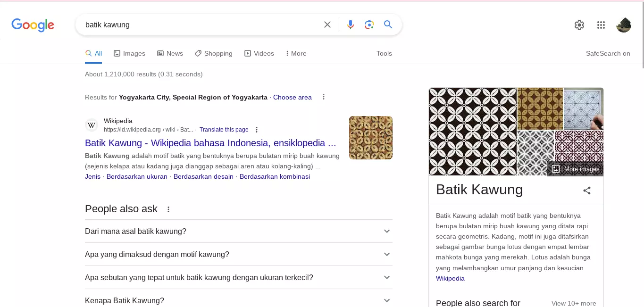Click the Wikipedia site name text
Image resolution: width=644 pixels, height=307 pixels.
[118, 121]
